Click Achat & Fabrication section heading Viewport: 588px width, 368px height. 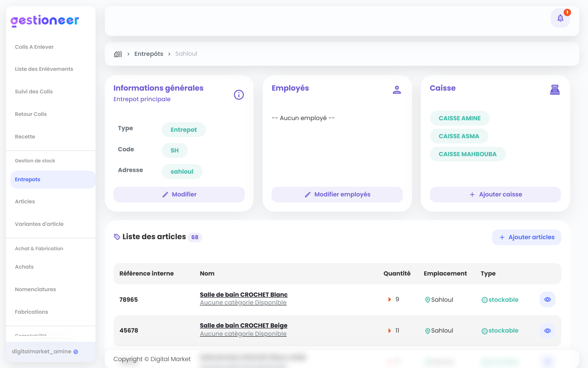[x=39, y=248]
